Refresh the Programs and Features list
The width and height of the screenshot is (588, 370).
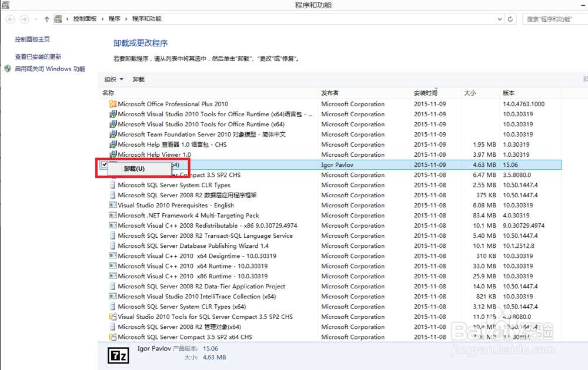[510, 19]
